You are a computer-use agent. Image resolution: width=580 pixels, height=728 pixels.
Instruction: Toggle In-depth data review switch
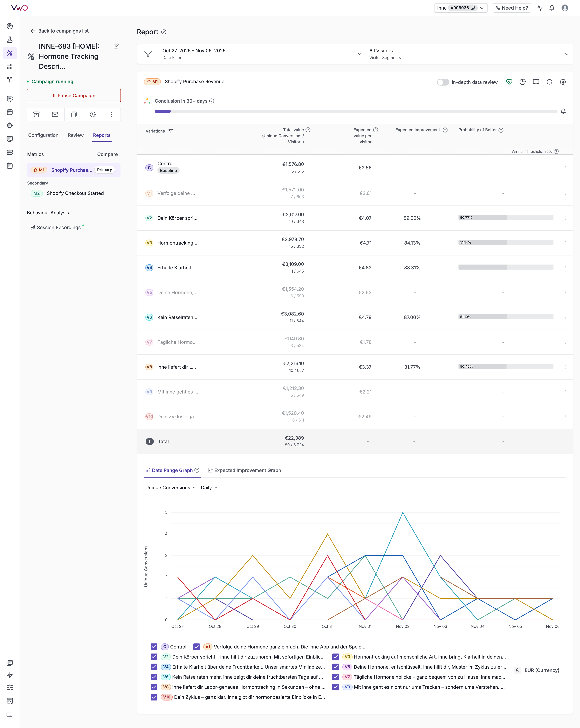point(443,82)
